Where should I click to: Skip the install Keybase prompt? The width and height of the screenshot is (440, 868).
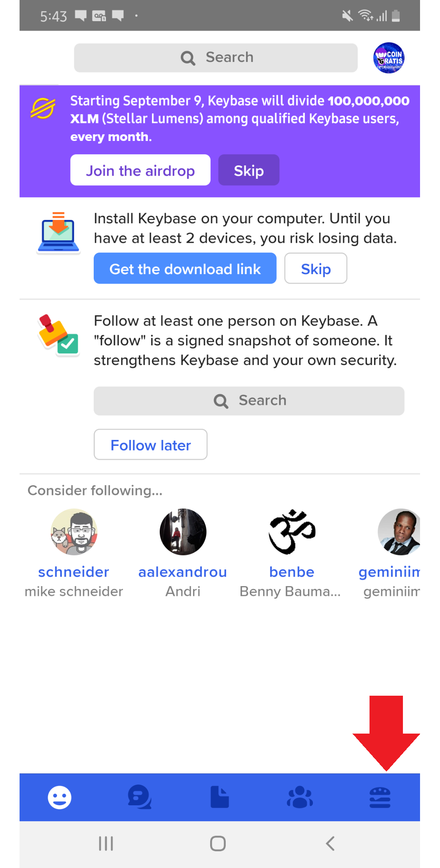click(x=316, y=268)
